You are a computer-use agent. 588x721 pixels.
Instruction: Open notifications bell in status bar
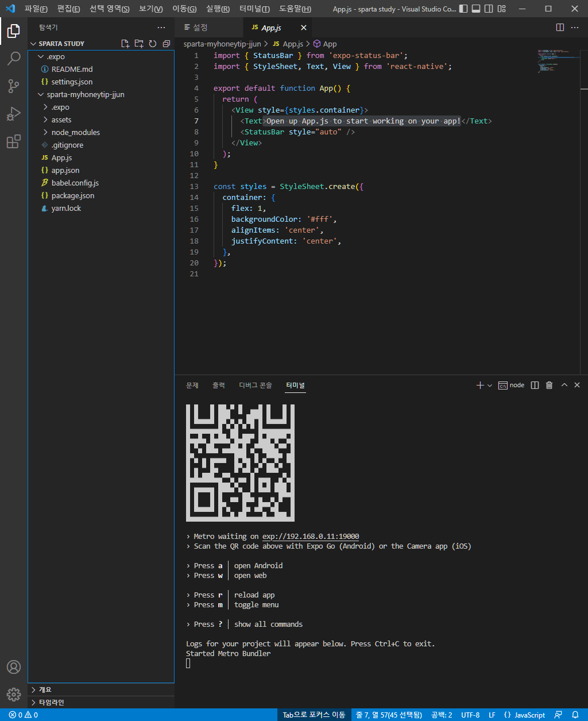pyautogui.click(x=575, y=715)
